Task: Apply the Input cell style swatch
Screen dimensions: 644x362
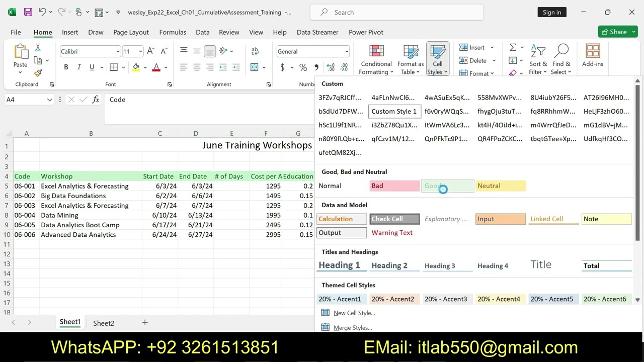Action: (x=501, y=219)
